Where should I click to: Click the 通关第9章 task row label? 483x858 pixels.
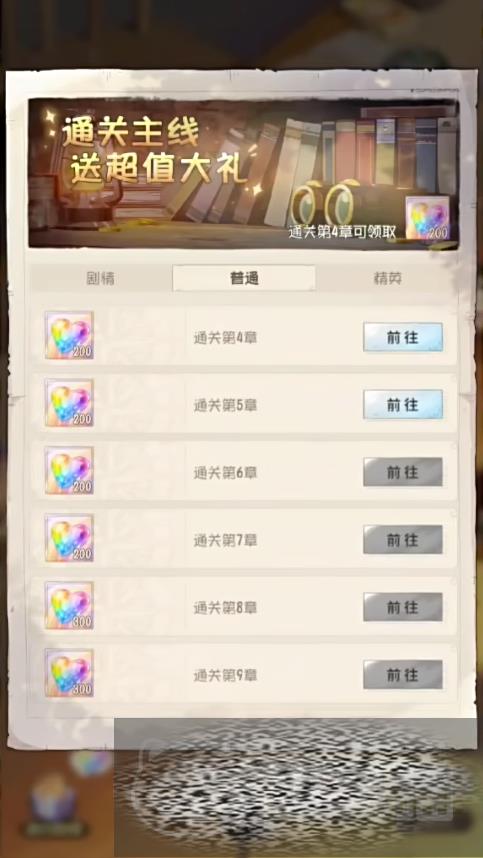click(225, 676)
